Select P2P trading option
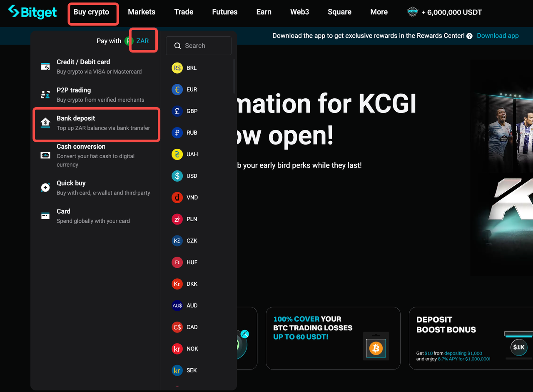The height and width of the screenshot is (392, 533). (96, 95)
